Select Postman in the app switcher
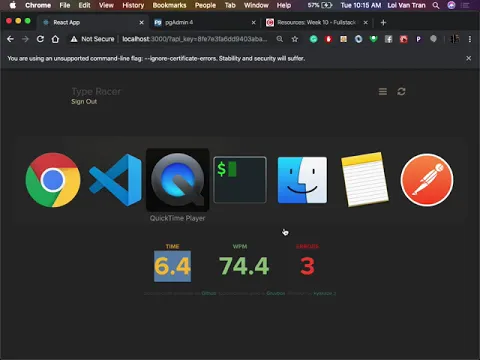 pos(427,180)
